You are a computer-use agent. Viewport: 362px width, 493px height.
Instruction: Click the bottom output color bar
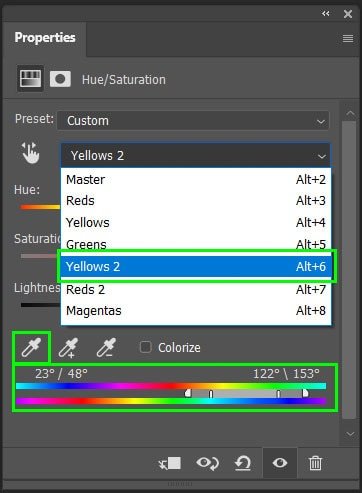pyautogui.click(x=171, y=401)
